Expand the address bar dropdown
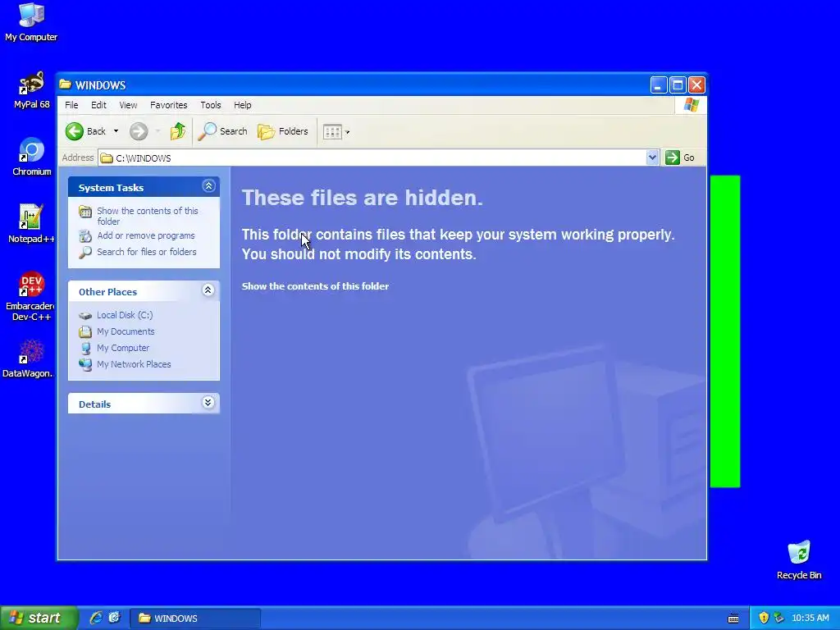This screenshot has width=840, height=630. coord(652,157)
